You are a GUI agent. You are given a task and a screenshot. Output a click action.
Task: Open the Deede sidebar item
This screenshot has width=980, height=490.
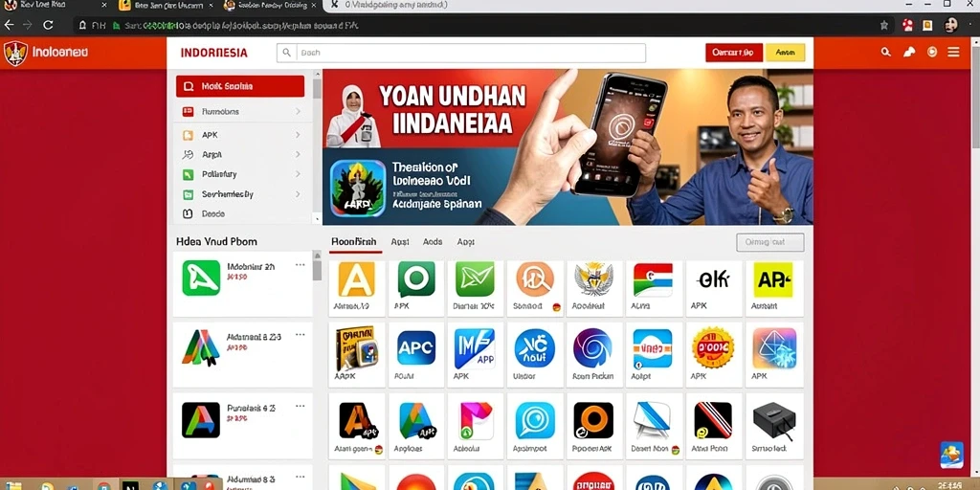click(212, 213)
